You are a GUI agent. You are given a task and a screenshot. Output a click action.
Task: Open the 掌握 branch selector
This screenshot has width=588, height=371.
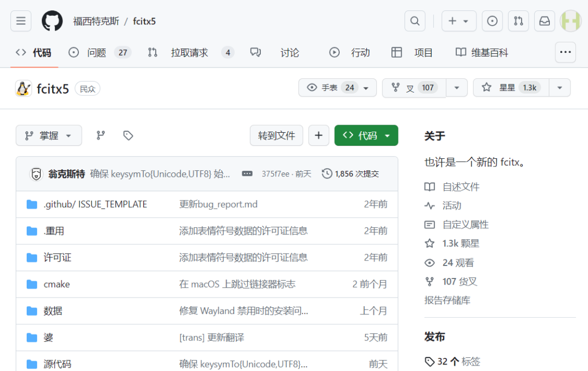click(x=49, y=135)
